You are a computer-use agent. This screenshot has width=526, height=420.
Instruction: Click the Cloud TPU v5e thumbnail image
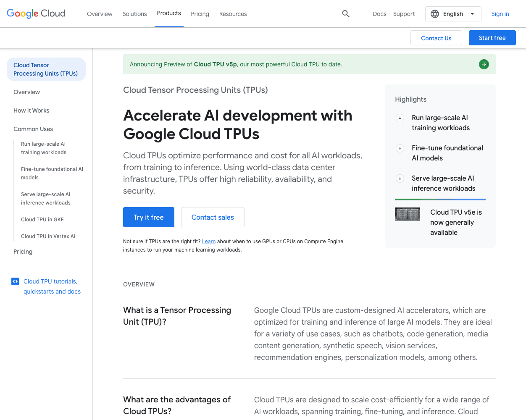pos(408,214)
